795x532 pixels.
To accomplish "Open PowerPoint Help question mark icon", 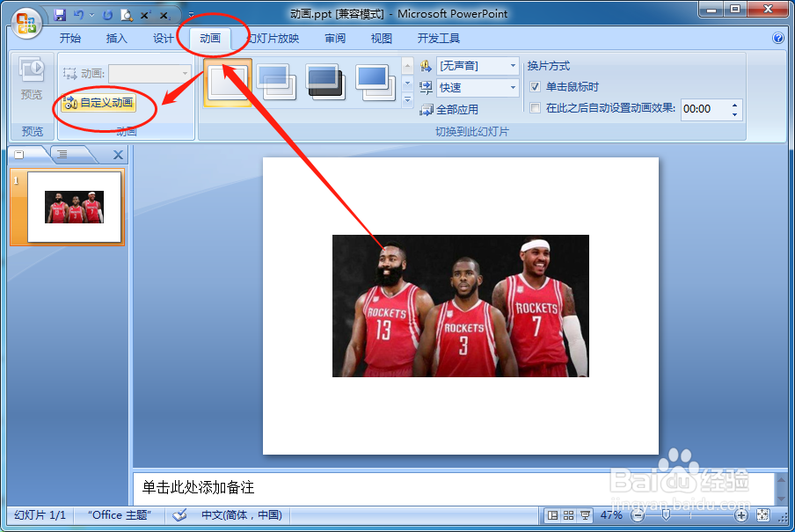I will (777, 38).
